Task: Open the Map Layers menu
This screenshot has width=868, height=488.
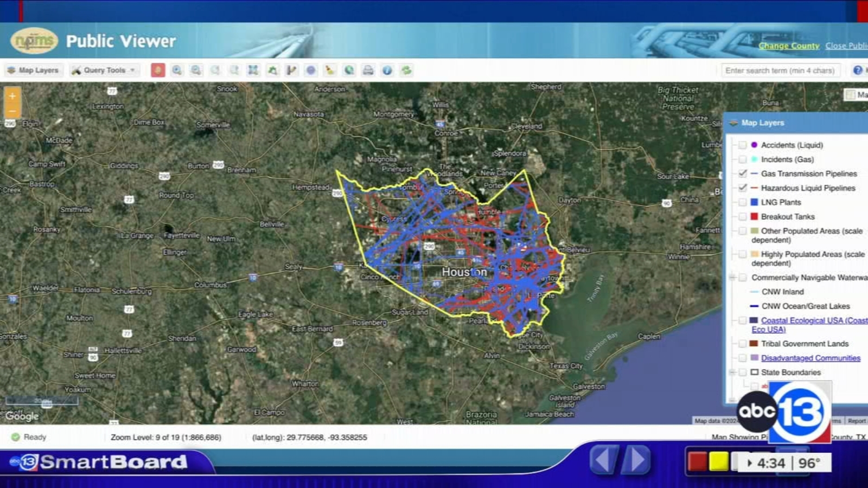Action: pyautogui.click(x=34, y=70)
